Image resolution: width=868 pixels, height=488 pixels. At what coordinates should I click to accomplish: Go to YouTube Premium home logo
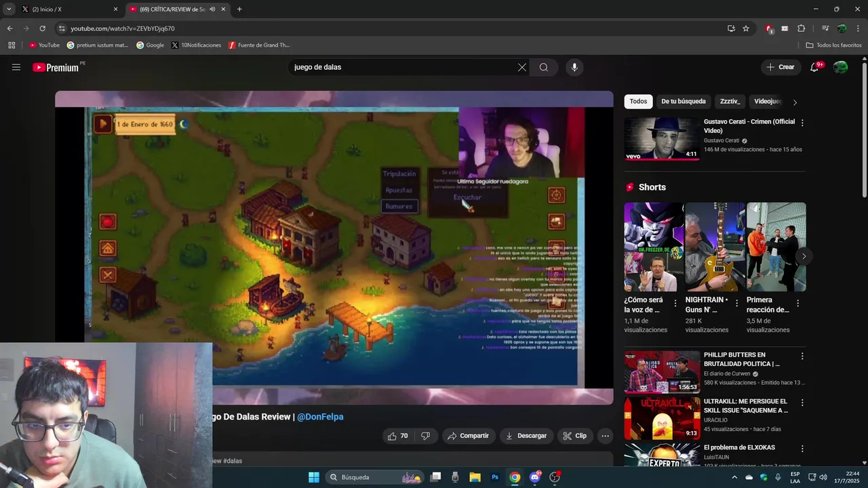click(x=56, y=67)
